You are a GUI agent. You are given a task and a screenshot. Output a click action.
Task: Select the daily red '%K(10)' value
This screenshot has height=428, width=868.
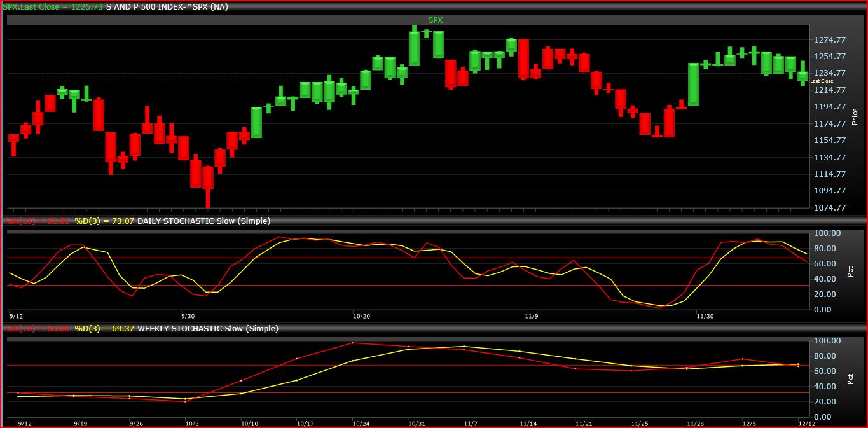click(x=38, y=221)
